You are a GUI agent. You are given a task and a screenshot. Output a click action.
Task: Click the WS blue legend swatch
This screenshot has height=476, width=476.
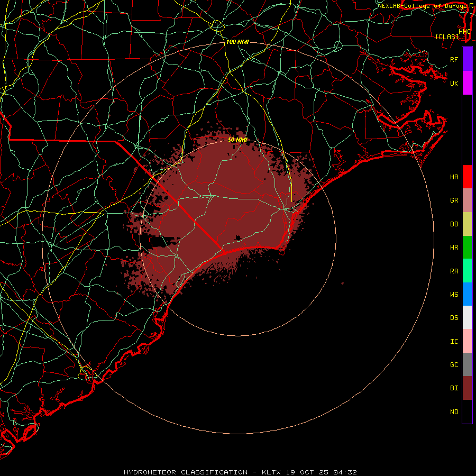tap(467, 294)
